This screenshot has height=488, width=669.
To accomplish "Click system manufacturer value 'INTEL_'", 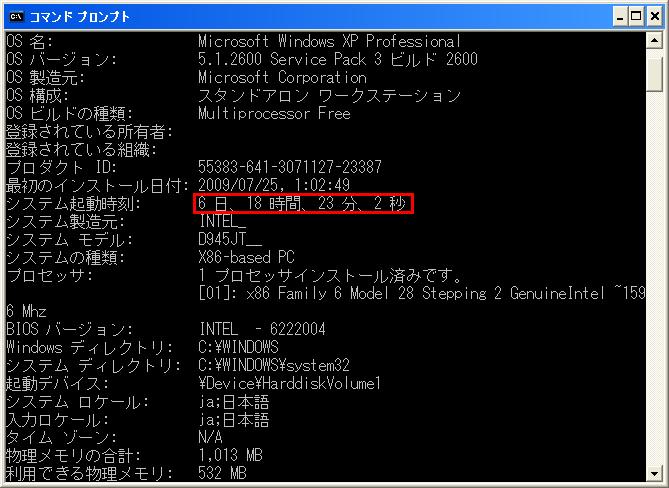I will pos(222,221).
